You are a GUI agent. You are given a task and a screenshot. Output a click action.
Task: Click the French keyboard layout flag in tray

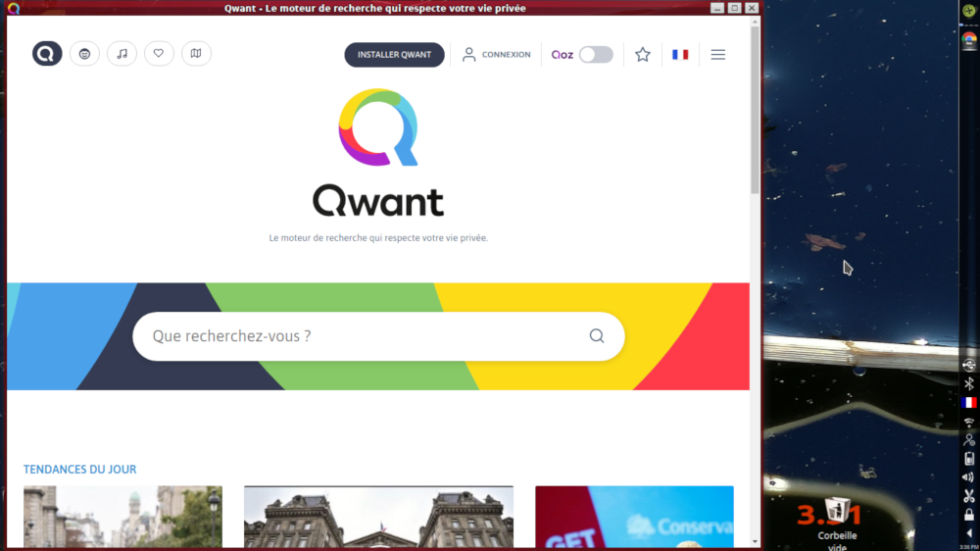pyautogui.click(x=969, y=403)
